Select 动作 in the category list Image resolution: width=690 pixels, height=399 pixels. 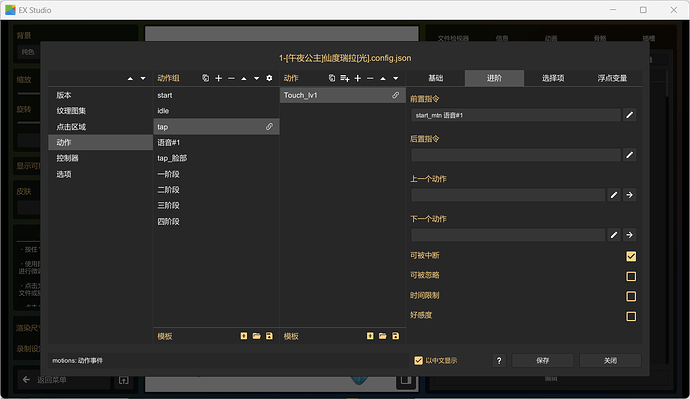pyautogui.click(x=100, y=143)
